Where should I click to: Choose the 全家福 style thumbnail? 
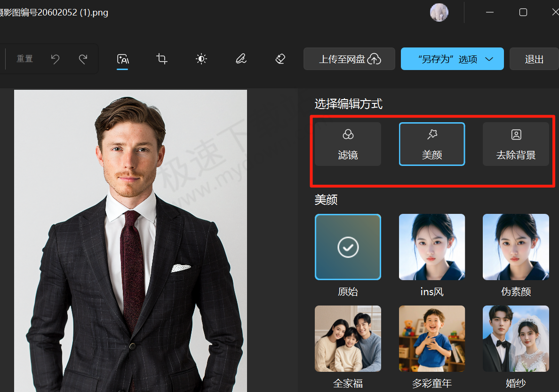[x=348, y=338]
